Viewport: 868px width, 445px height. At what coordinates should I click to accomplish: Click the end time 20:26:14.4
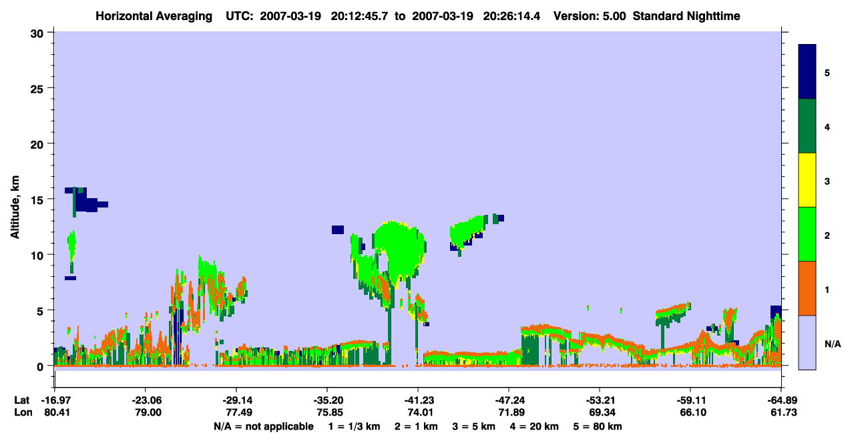512,15
